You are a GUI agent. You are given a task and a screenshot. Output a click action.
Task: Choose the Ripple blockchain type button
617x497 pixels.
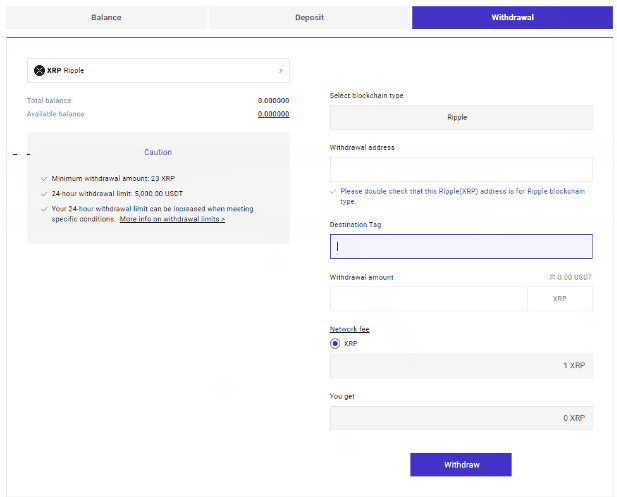pos(461,117)
